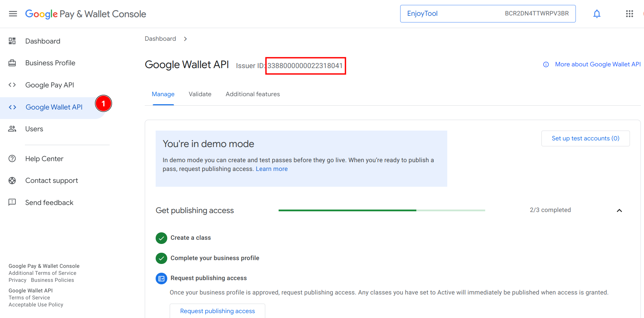Open the Business Policies footer link
The width and height of the screenshot is (644, 318).
(x=52, y=280)
